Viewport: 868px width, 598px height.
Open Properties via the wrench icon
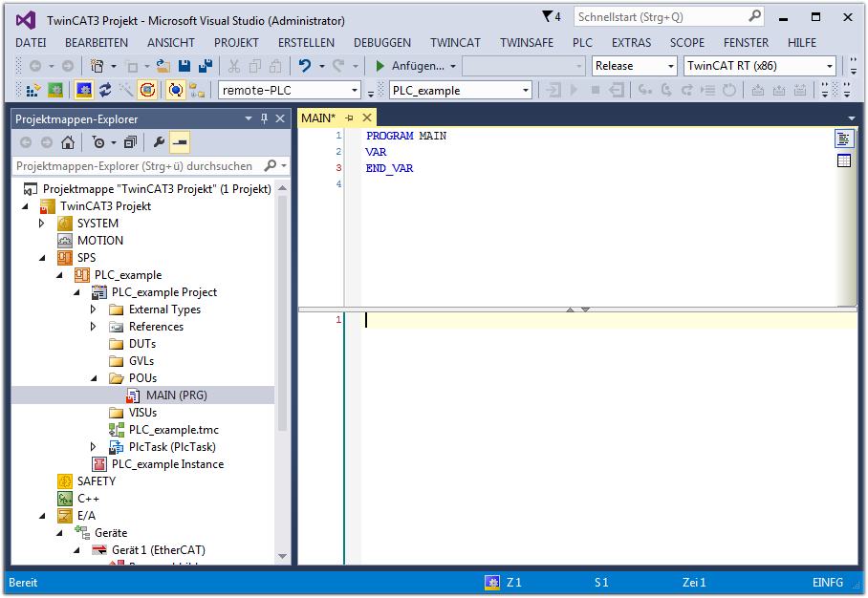point(159,142)
